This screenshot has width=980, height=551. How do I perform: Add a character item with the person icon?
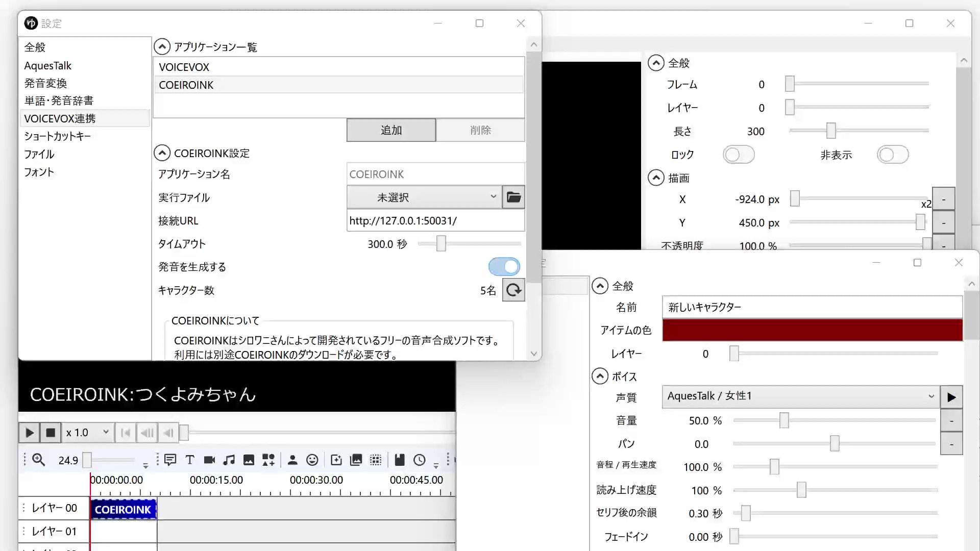tap(292, 460)
